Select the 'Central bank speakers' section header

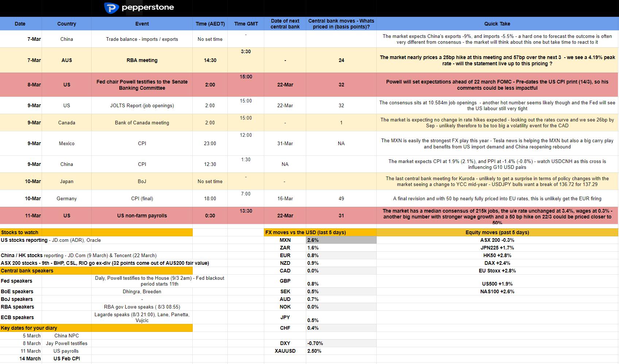(x=96, y=271)
